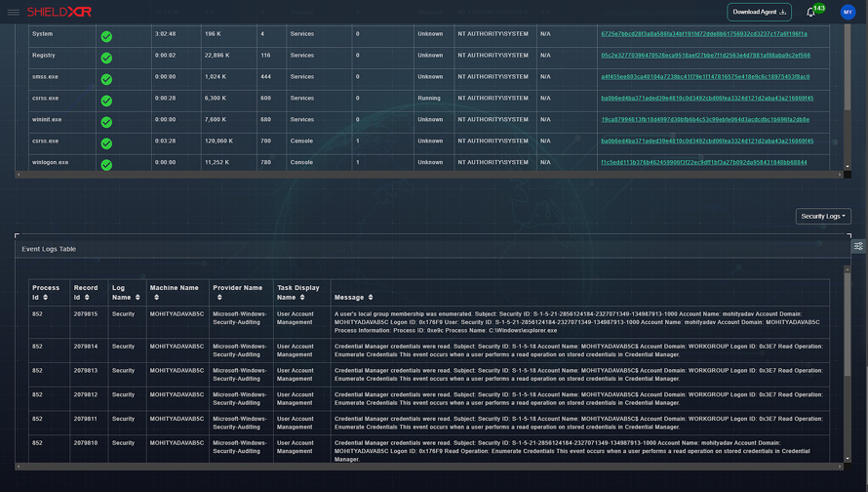Click the process table horizontal scrollbar

(429, 175)
